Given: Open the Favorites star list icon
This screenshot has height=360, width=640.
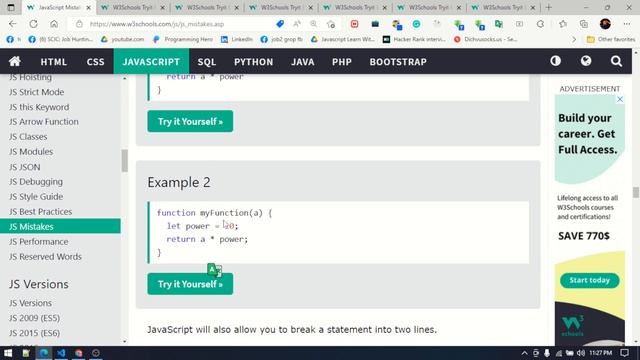Looking at the screenshot, I should (x=563, y=24).
